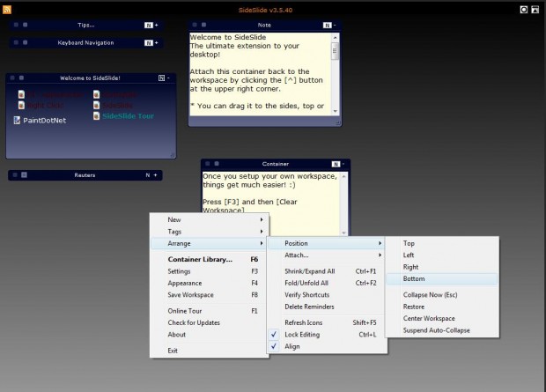Click Note scrollbar down arrow
The image size is (546, 392).
click(x=335, y=111)
